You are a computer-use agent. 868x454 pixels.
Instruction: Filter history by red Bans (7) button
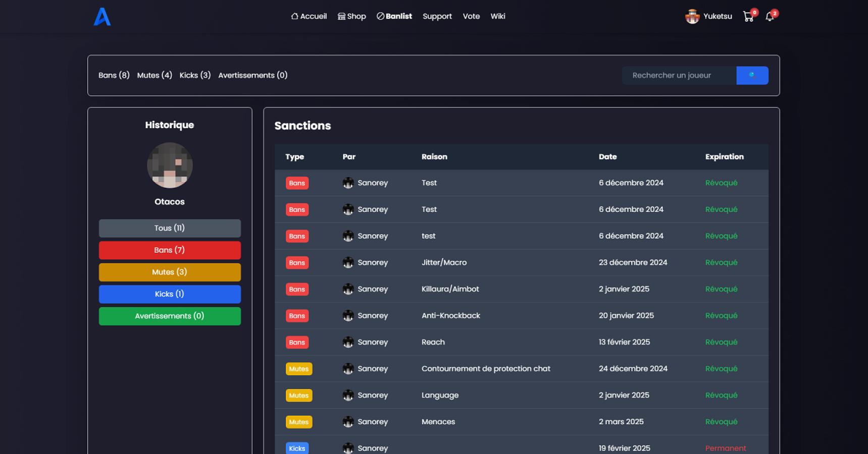click(170, 250)
